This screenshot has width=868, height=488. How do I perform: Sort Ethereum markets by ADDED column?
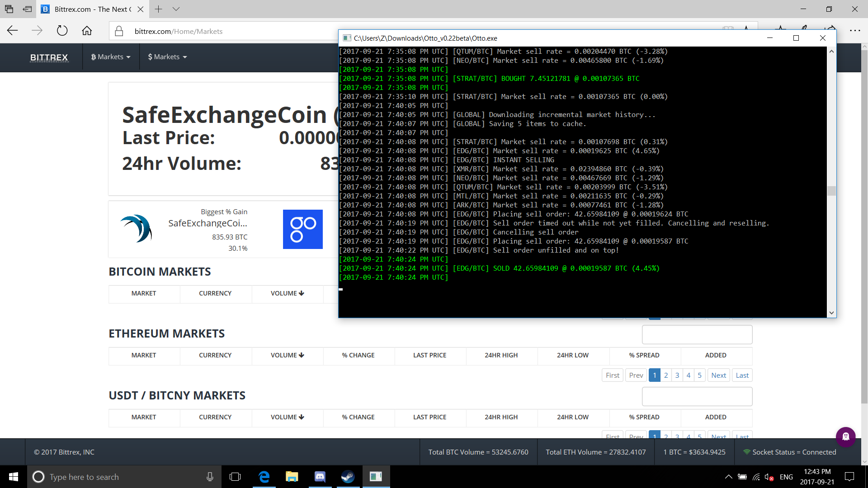point(716,355)
